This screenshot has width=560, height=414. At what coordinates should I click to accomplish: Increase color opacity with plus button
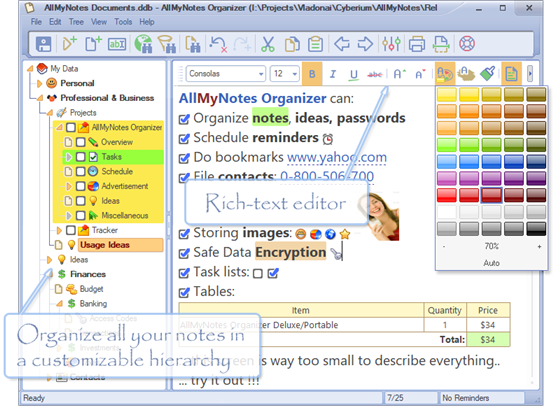point(539,246)
